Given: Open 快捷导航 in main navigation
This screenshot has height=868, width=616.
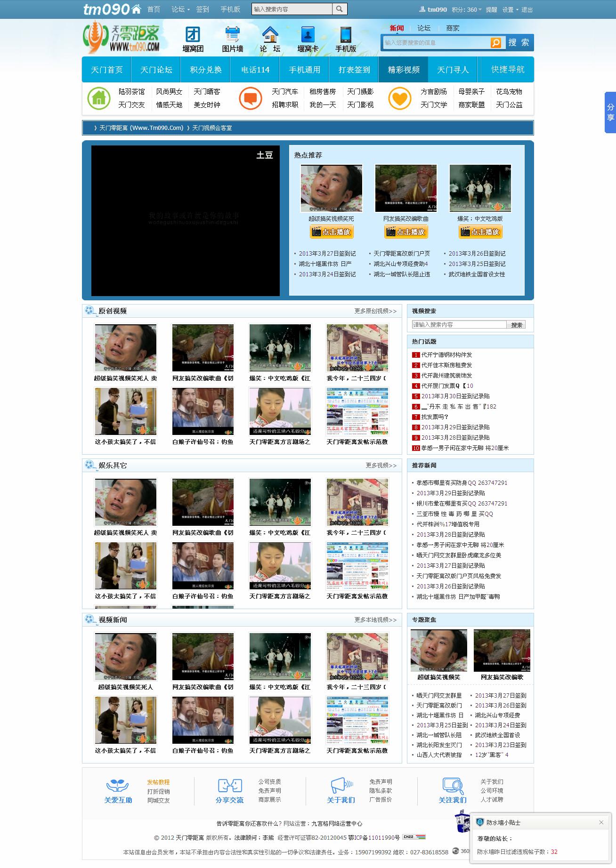Looking at the screenshot, I should [508, 70].
